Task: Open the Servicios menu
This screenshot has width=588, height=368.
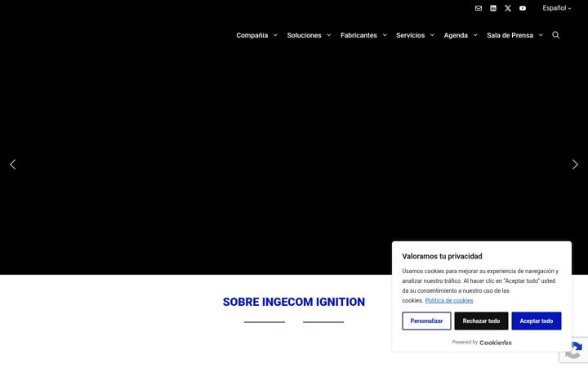Action: coord(410,35)
